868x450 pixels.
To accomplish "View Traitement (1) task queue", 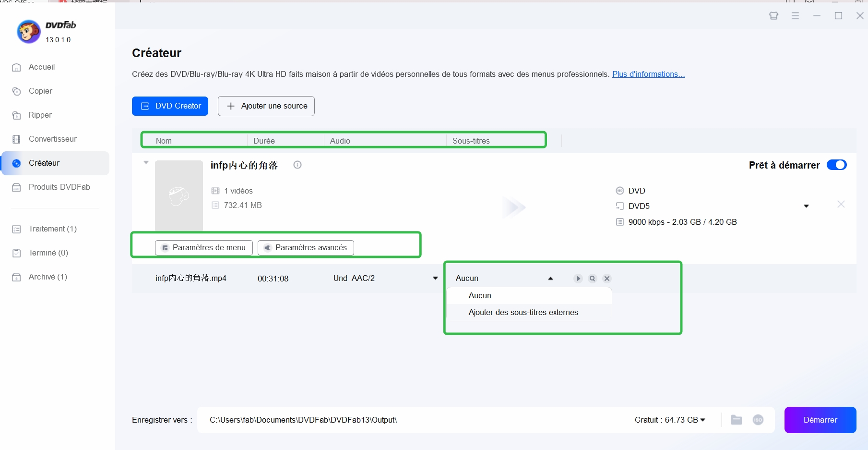I will (52, 229).
